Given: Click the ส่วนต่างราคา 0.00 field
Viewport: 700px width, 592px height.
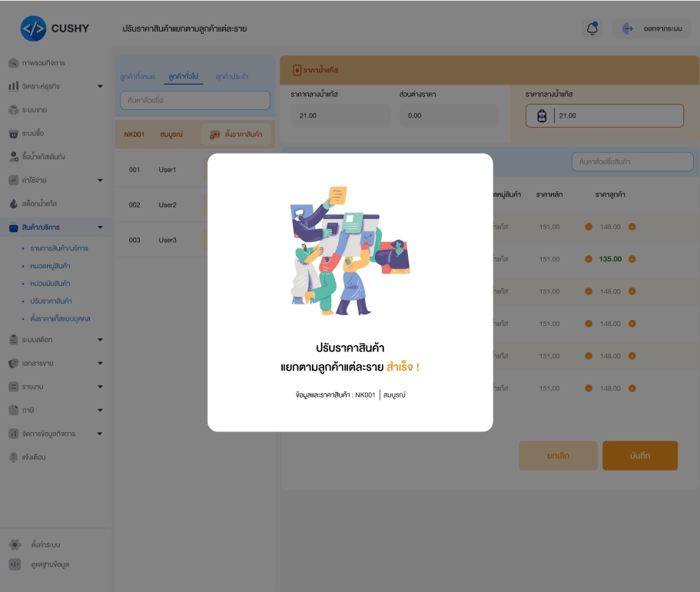Looking at the screenshot, I should (x=449, y=116).
